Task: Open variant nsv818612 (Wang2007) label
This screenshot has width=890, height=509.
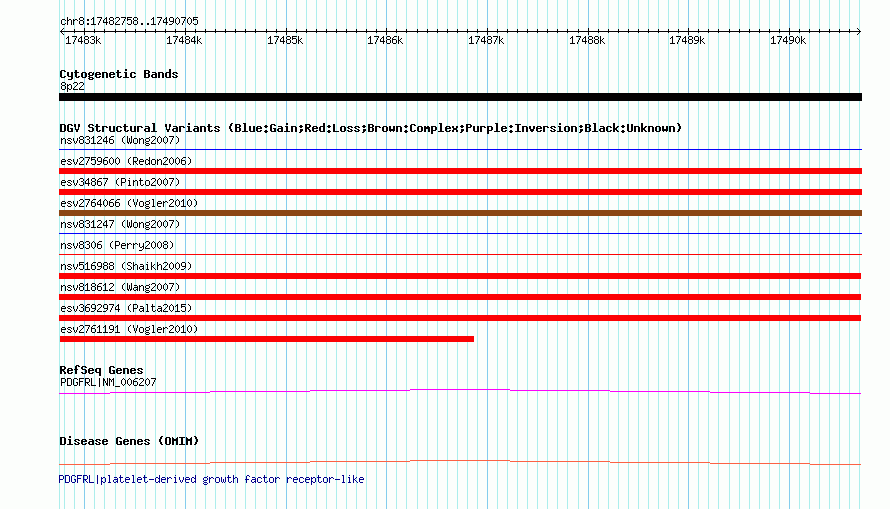Action: tap(120, 287)
